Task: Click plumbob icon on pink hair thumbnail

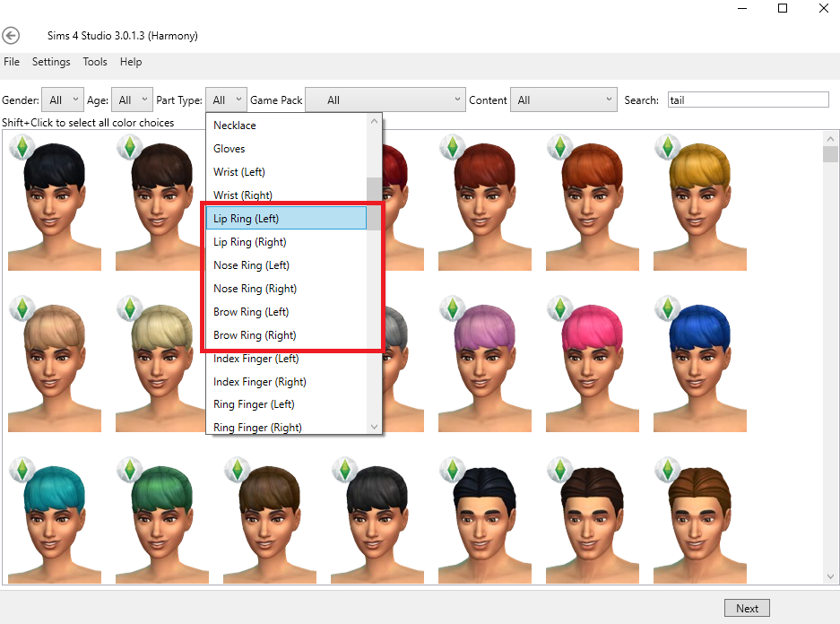Action: 560,308
